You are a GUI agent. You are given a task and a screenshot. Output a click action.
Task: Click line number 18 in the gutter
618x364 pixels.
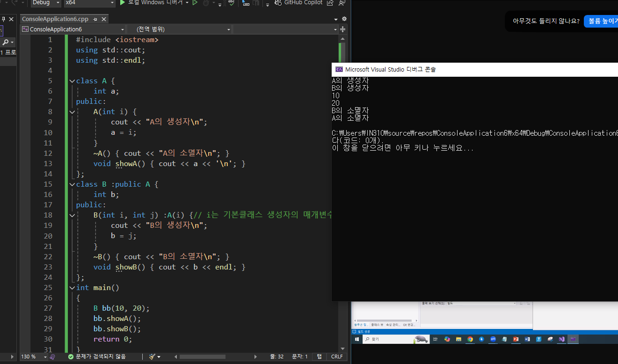(48, 215)
